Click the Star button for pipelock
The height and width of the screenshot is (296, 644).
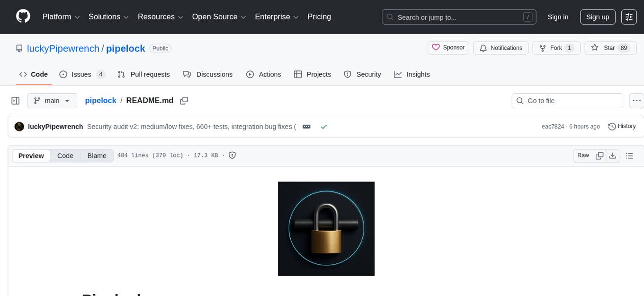[610, 48]
